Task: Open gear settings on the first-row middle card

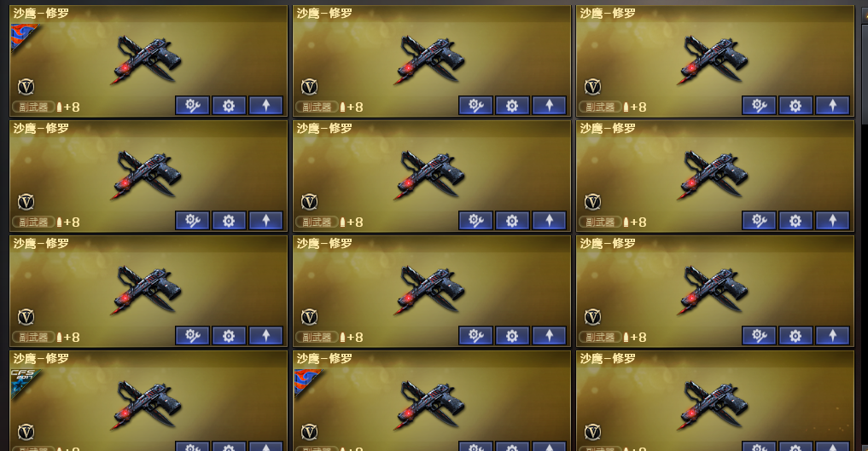Action: tap(512, 106)
